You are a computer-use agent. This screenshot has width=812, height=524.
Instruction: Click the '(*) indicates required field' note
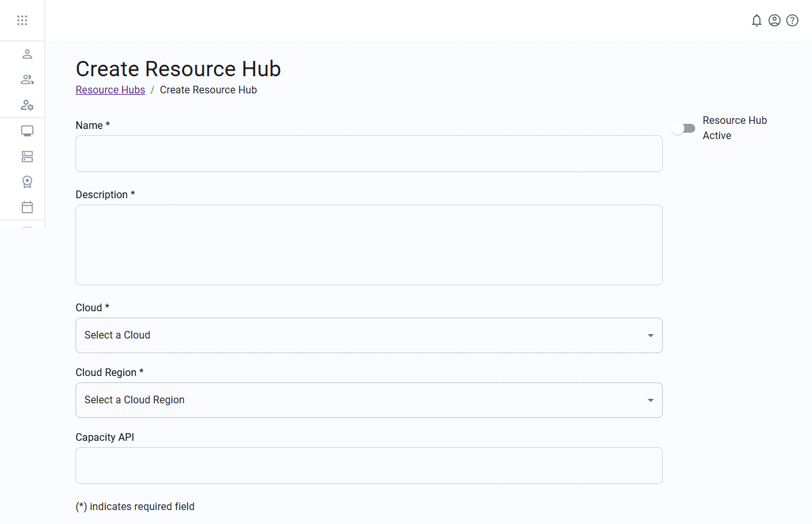pos(135,506)
